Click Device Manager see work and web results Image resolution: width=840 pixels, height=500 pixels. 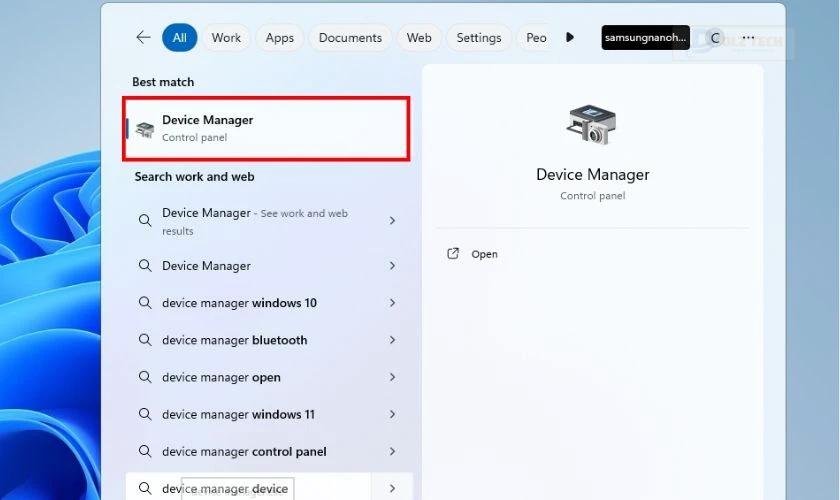(x=255, y=221)
